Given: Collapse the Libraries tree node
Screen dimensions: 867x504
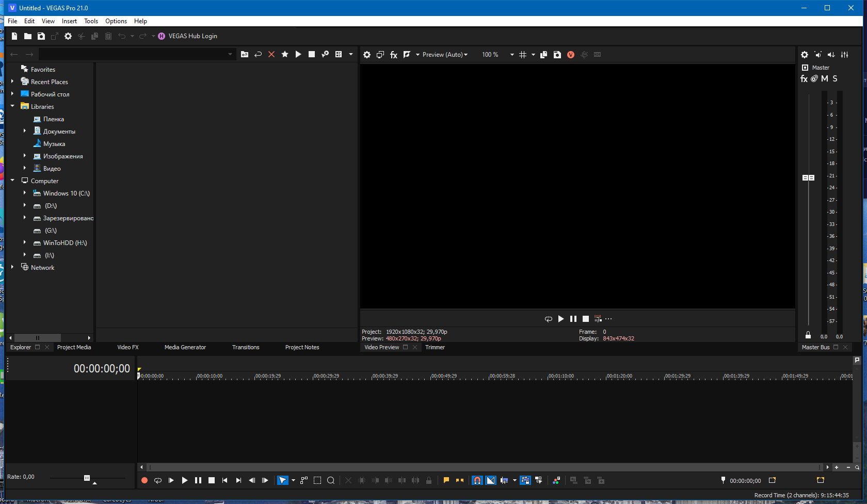Looking at the screenshot, I should pos(12,106).
